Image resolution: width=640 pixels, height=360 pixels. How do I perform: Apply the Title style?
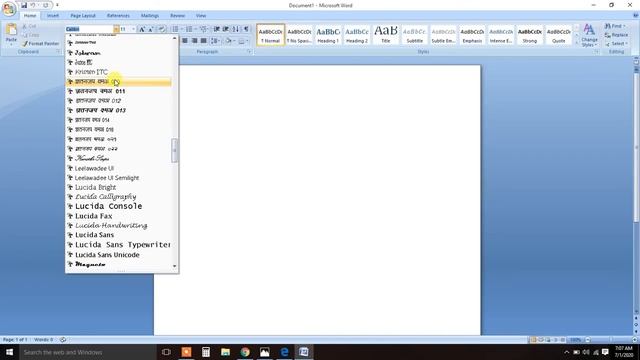pos(385,35)
